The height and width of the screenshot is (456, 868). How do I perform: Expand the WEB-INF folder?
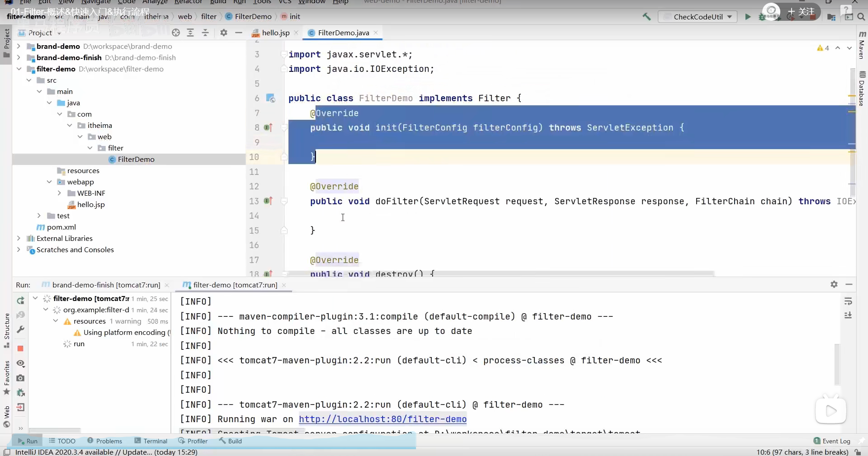click(59, 193)
